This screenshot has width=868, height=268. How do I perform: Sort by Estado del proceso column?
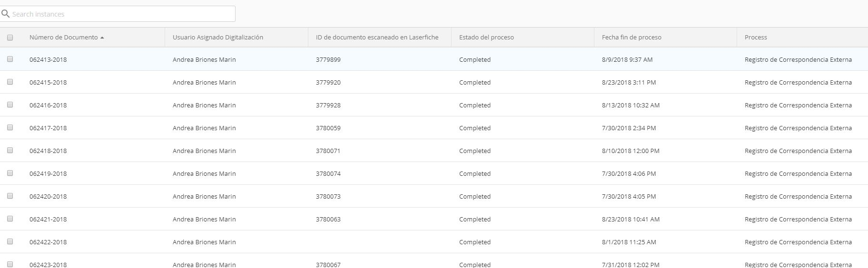click(486, 37)
